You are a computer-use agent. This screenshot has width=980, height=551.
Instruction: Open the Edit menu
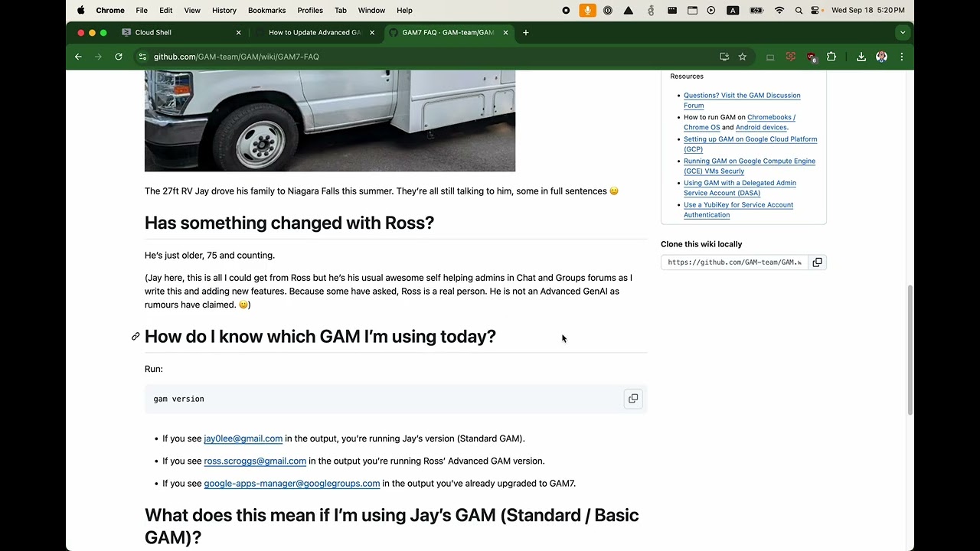click(166, 10)
